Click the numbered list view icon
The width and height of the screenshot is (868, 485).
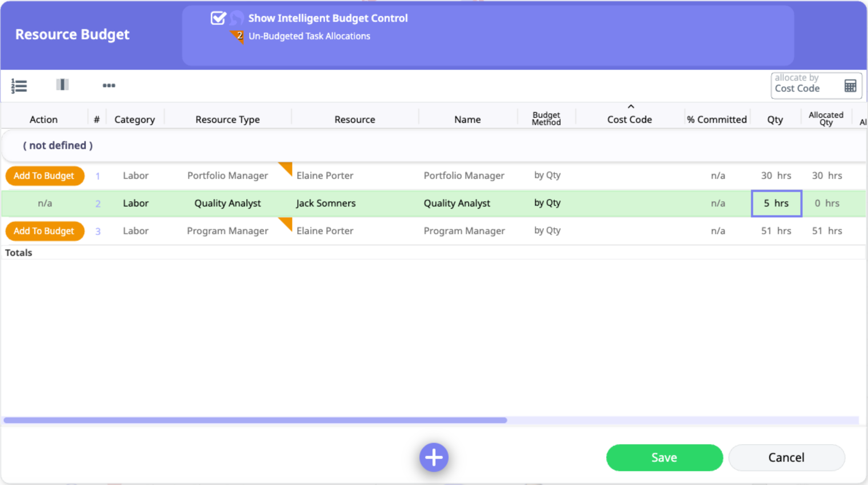click(19, 86)
